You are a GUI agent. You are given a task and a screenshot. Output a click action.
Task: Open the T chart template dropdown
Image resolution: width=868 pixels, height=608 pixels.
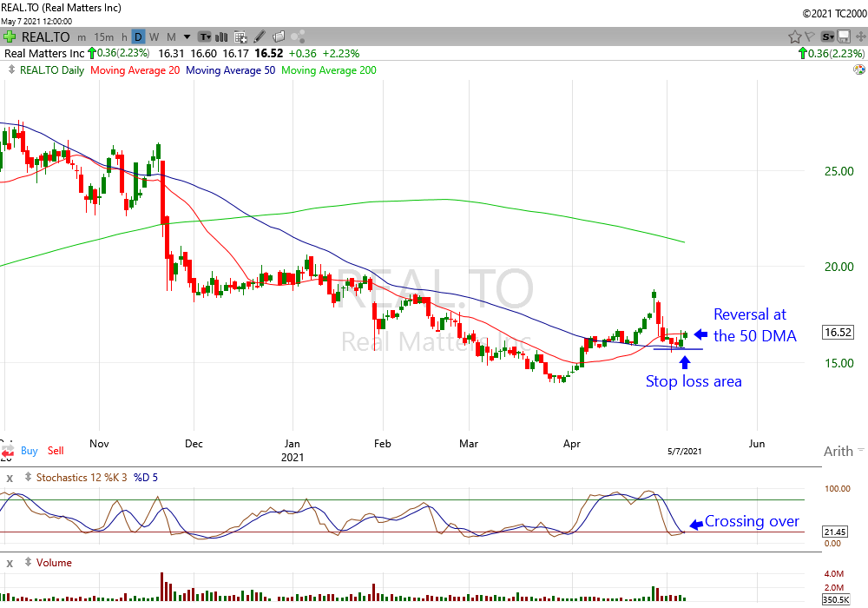click(205, 37)
